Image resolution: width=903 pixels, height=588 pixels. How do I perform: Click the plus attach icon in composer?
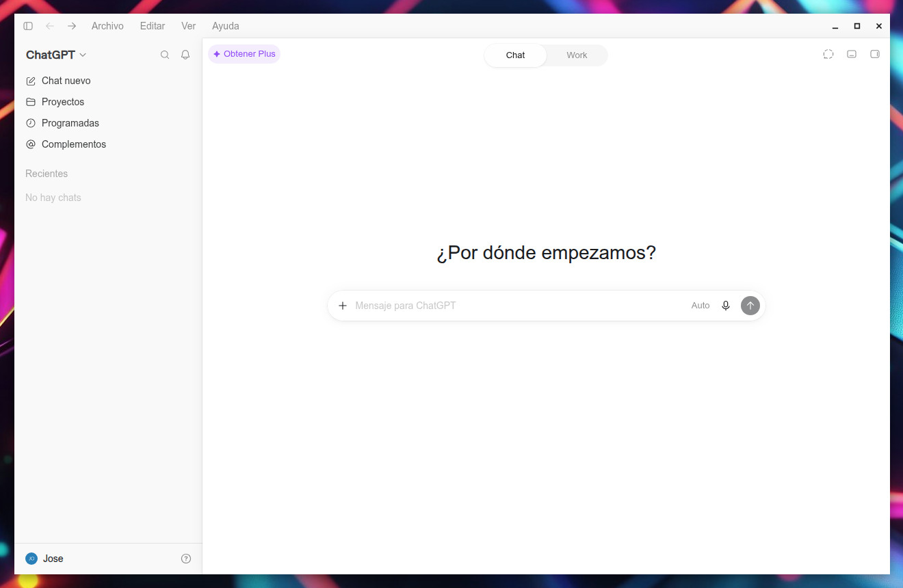click(x=343, y=306)
